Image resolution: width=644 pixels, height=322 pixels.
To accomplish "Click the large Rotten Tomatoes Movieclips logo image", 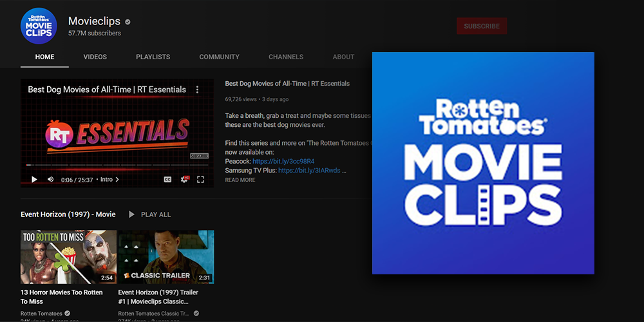I will 483,163.
